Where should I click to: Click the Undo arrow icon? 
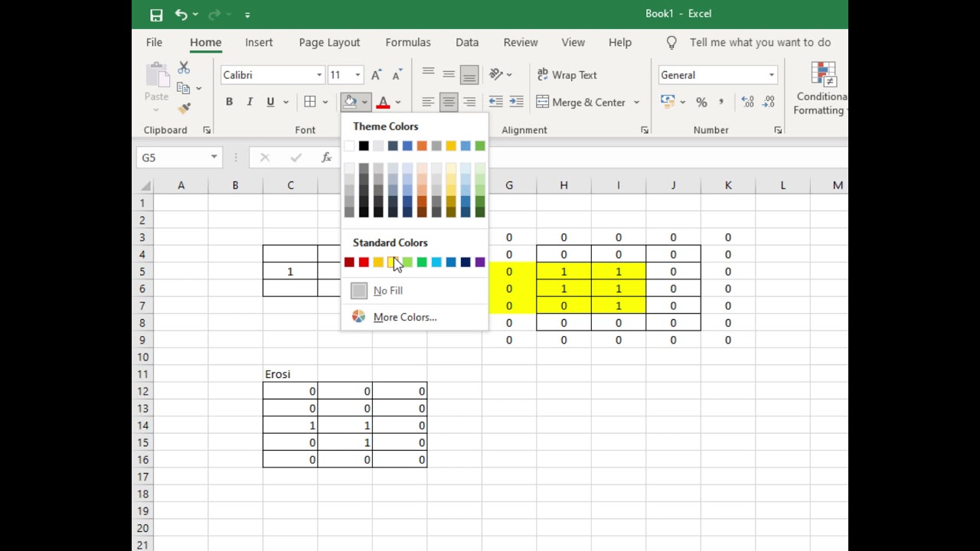click(181, 15)
